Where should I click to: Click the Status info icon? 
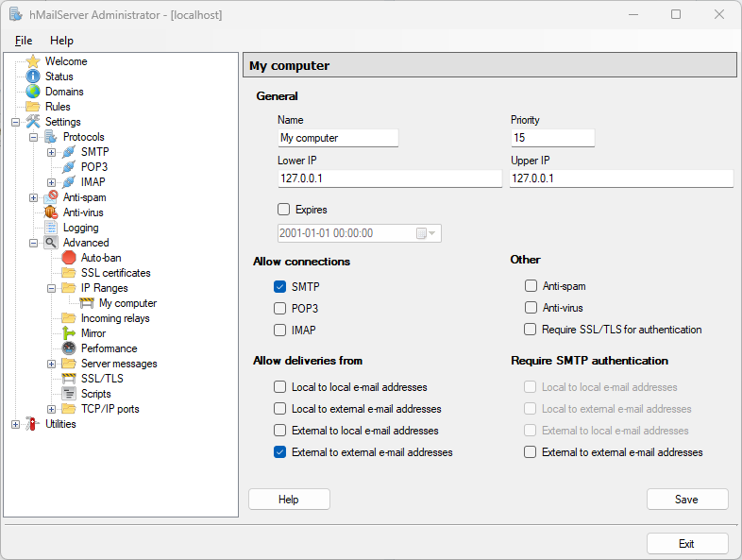[33, 76]
